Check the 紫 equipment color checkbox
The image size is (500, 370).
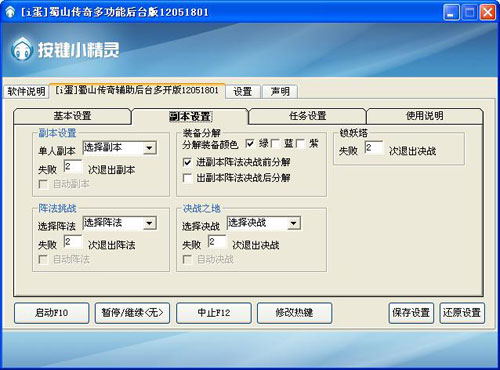pos(300,144)
